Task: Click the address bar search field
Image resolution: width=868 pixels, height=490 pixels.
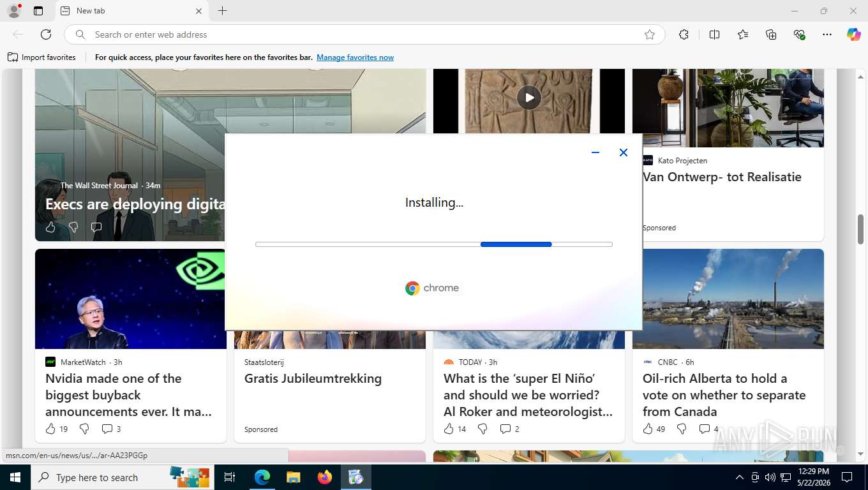Action: click(x=364, y=34)
